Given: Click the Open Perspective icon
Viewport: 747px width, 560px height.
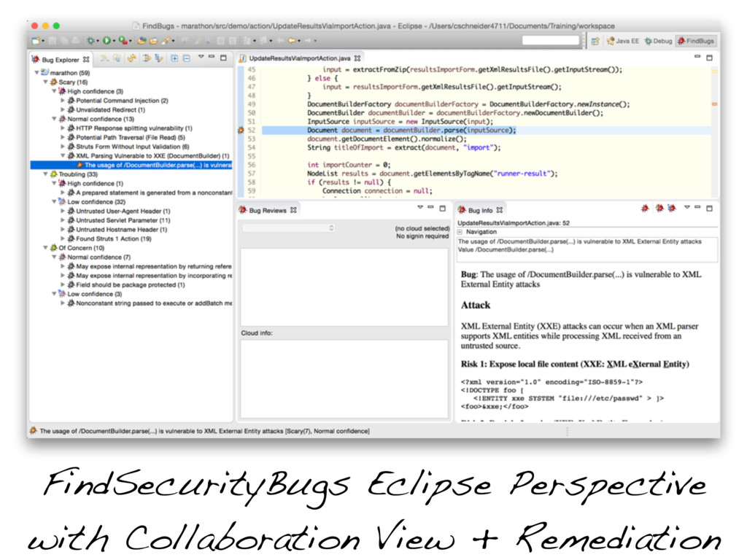Looking at the screenshot, I should click(x=595, y=41).
